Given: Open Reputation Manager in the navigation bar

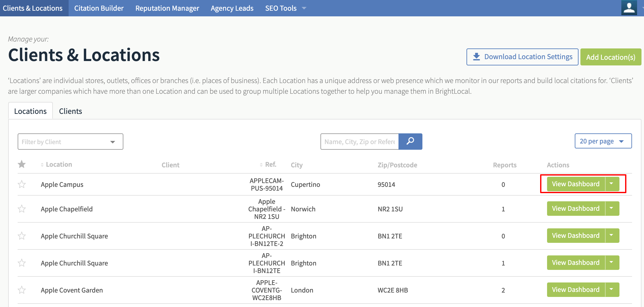Looking at the screenshot, I should click(x=167, y=8).
